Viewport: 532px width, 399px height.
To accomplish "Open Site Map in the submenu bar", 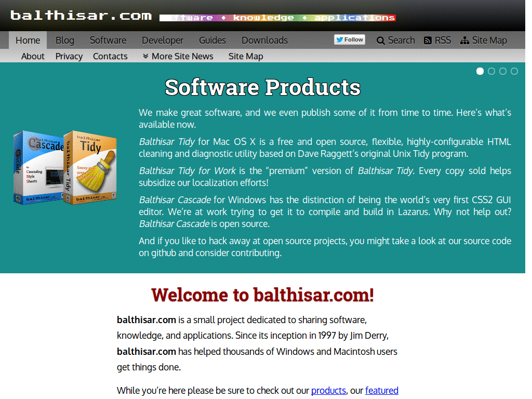I will click(246, 56).
